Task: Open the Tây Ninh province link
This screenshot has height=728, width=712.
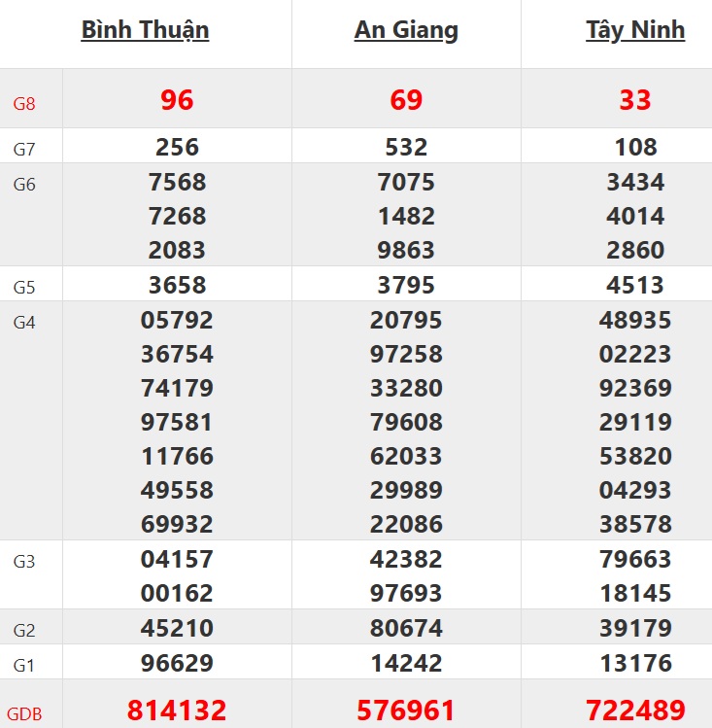Action: pyautogui.click(x=635, y=30)
